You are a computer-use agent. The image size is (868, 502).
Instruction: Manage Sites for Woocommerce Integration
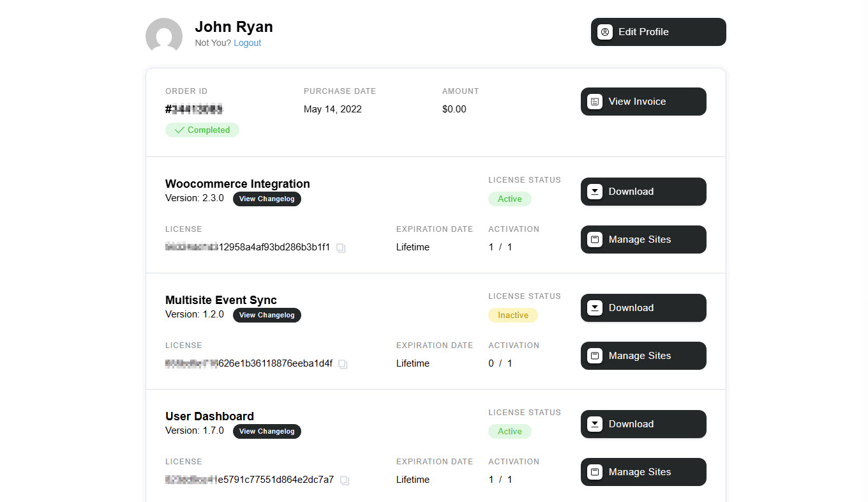tap(643, 240)
